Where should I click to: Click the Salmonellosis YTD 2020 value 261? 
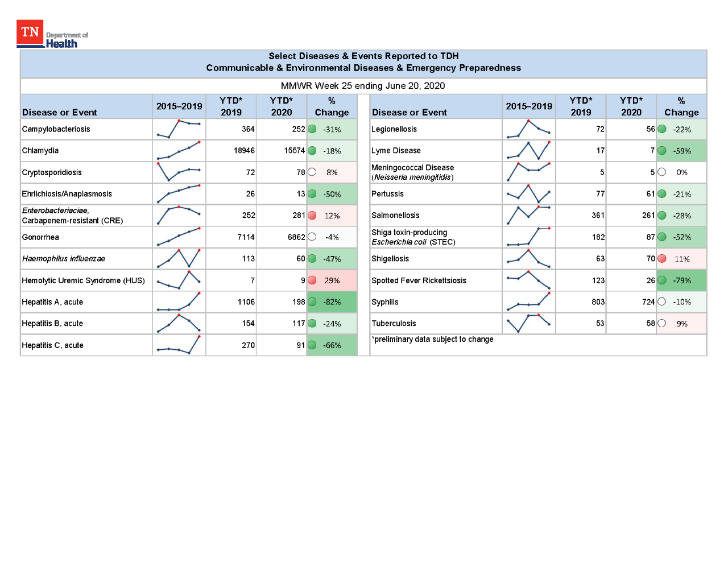point(648,216)
